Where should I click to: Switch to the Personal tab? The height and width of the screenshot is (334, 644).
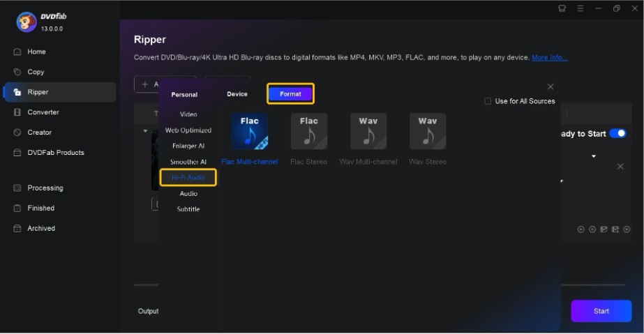click(184, 95)
